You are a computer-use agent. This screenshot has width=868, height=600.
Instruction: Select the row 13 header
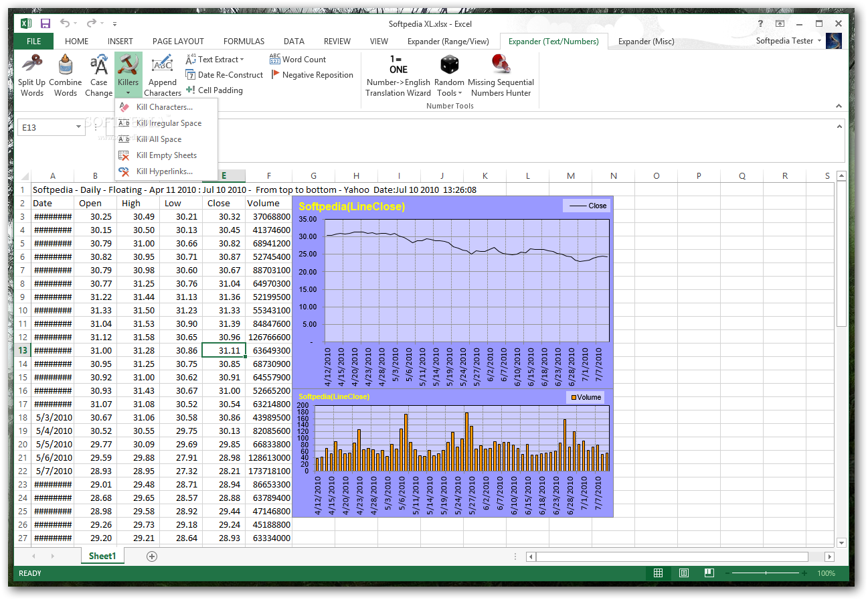[x=23, y=350]
